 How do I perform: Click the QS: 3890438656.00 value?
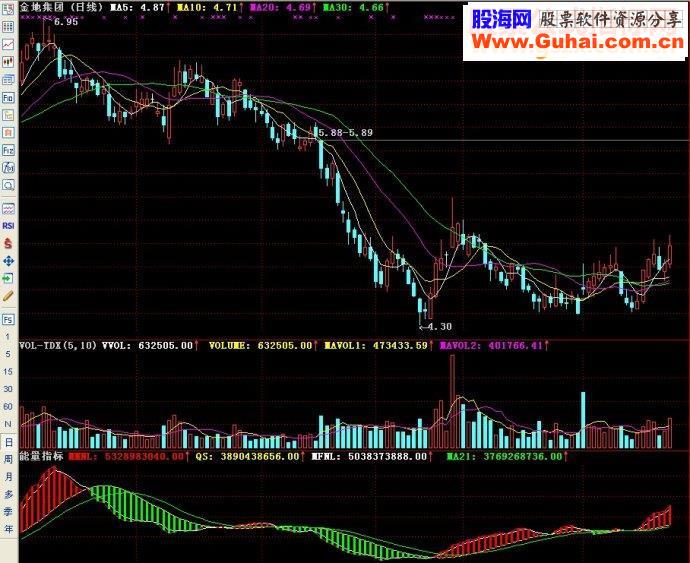pos(247,456)
